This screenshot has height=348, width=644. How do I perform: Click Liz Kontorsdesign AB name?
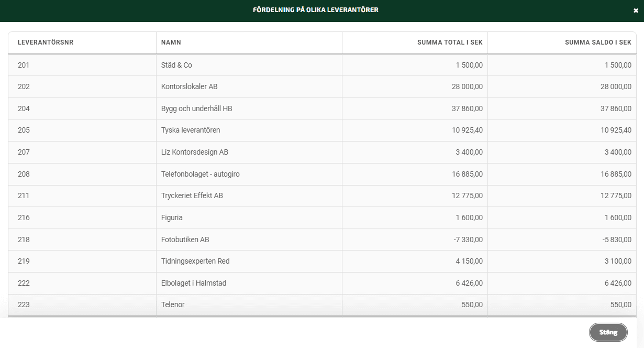195,153
